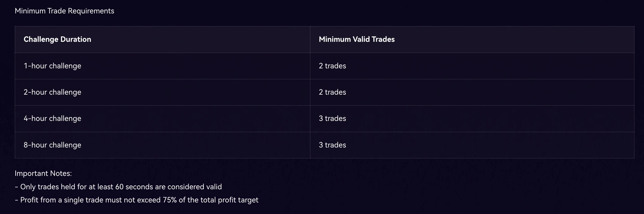The image size is (644, 214).
Task: Click the Important Notes label
Action: (43, 174)
